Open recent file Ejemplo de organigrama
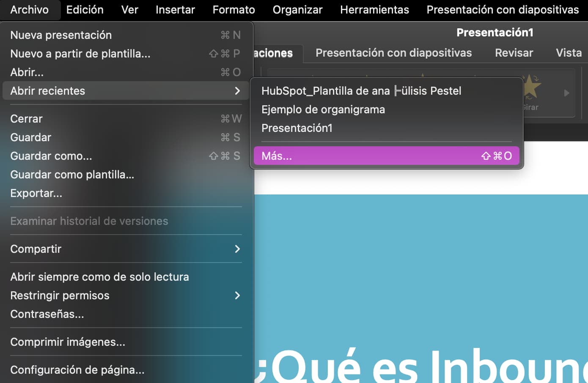Screen dimensions: 588x383 coord(323,109)
